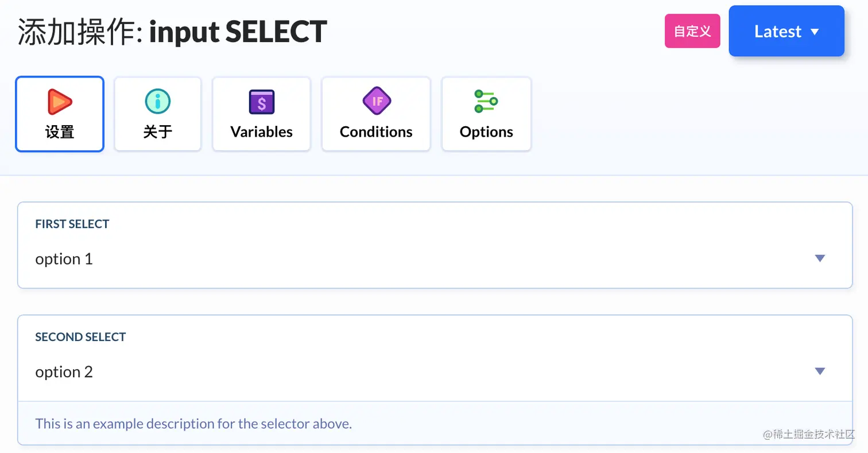
Task: Select the Conditions tab label
Action: [x=376, y=132]
